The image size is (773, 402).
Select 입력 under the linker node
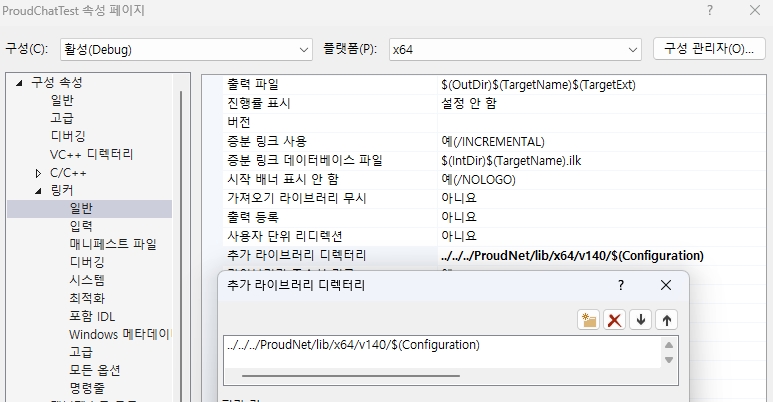pyautogui.click(x=81, y=226)
